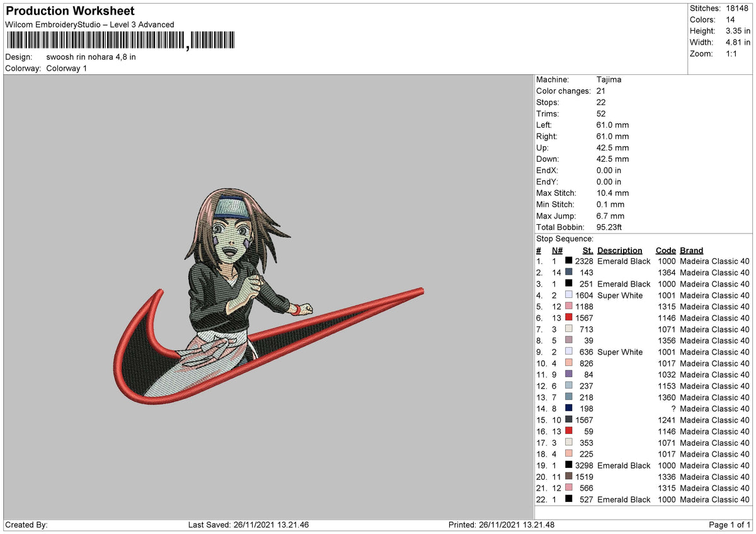Pick the peach swatch in stop 10
Image resolution: width=756 pixels, height=534 pixels.
pyautogui.click(x=568, y=363)
